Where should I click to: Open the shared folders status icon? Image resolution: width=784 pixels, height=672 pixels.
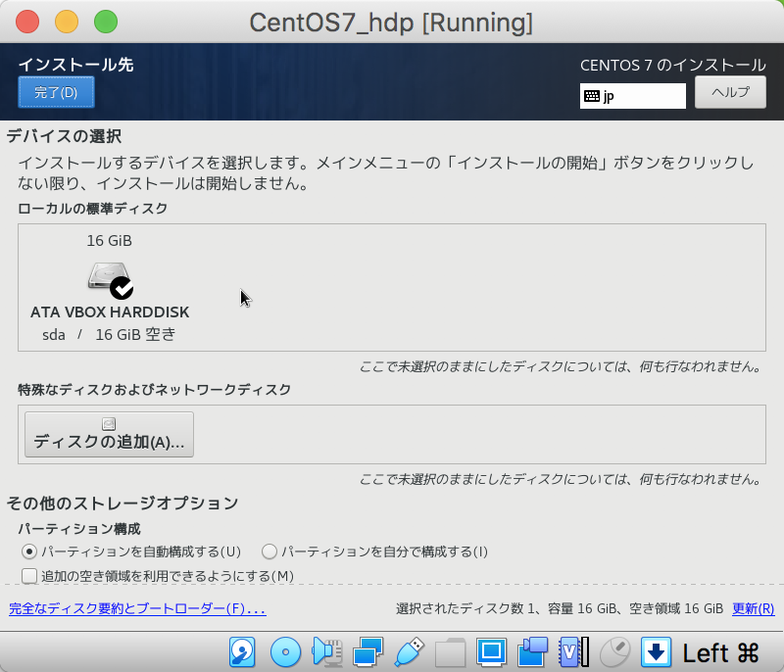(x=451, y=652)
